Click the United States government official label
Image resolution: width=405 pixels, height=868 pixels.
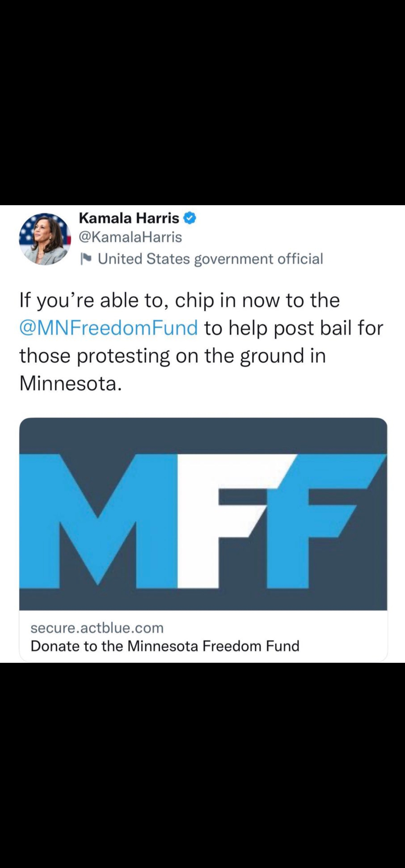pyautogui.click(x=210, y=259)
